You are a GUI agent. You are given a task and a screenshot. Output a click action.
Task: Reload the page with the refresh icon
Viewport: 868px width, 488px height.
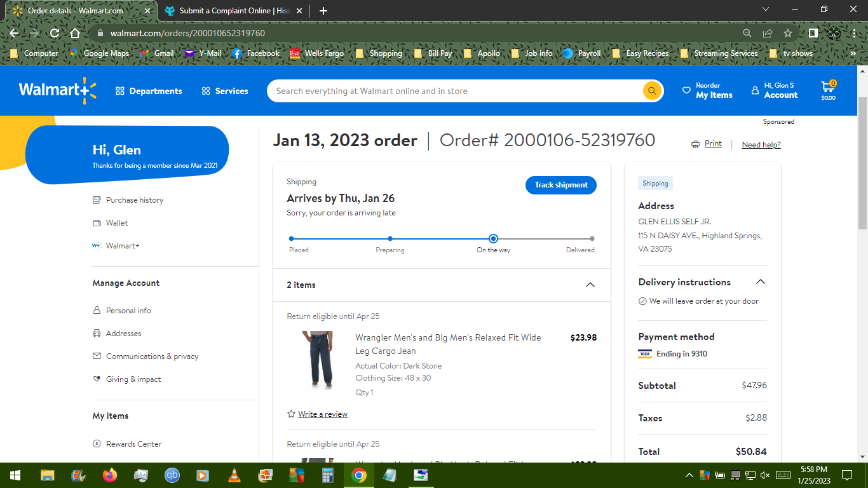click(55, 33)
